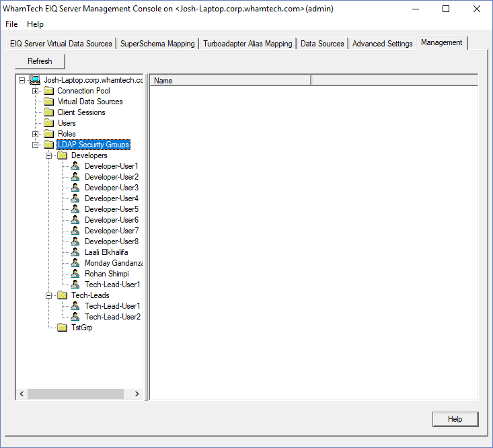Open the Advanced Settings tab
493x448 pixels.
(x=382, y=44)
